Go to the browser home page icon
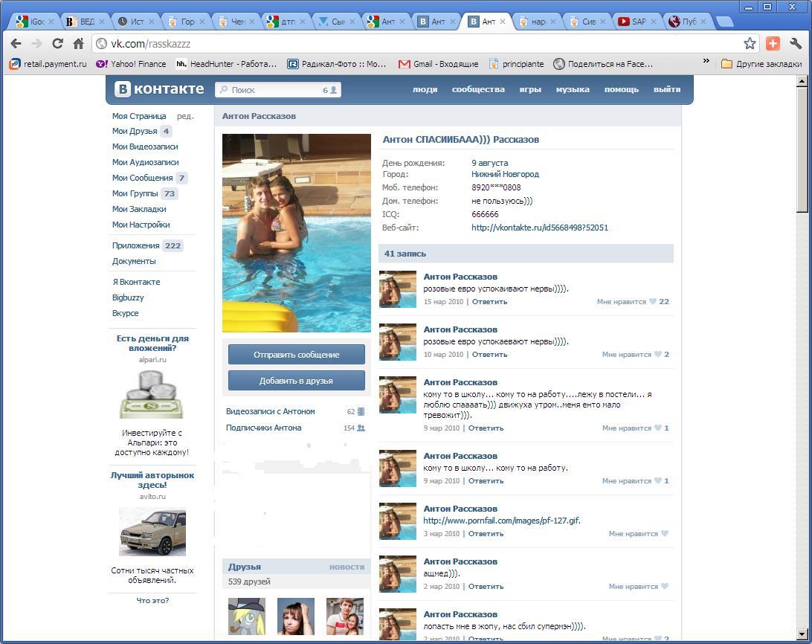The width and height of the screenshot is (812, 644). coord(78,44)
